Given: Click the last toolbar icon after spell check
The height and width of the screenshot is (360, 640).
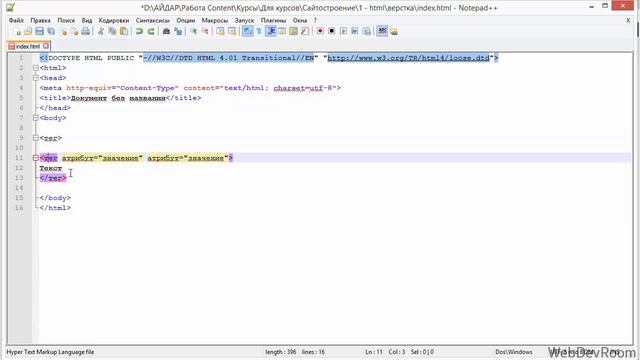Looking at the screenshot, I should (393, 31).
